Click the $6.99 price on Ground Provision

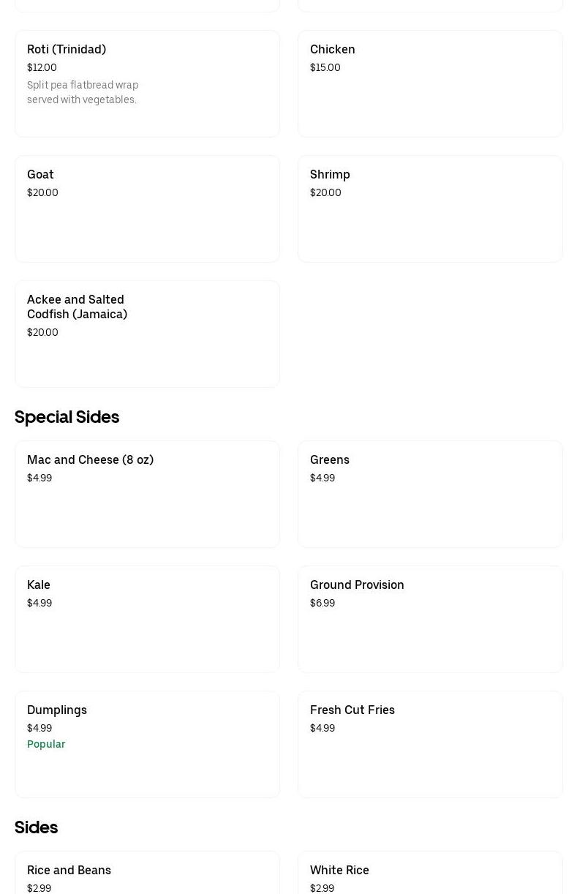323,604
